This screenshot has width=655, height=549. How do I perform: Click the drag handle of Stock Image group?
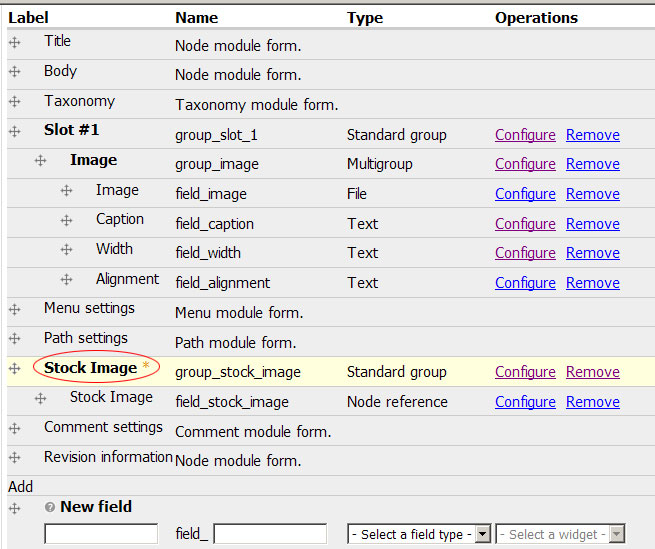click(15, 369)
